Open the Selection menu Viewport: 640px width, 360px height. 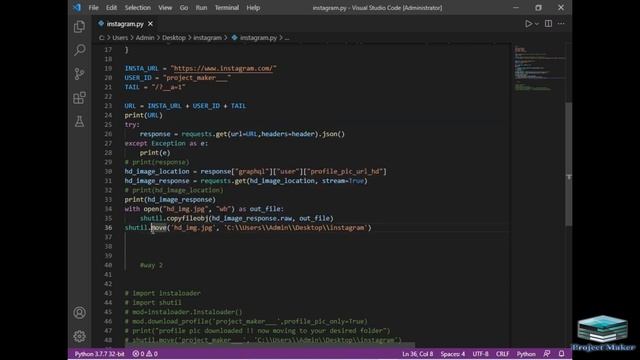click(x=138, y=8)
